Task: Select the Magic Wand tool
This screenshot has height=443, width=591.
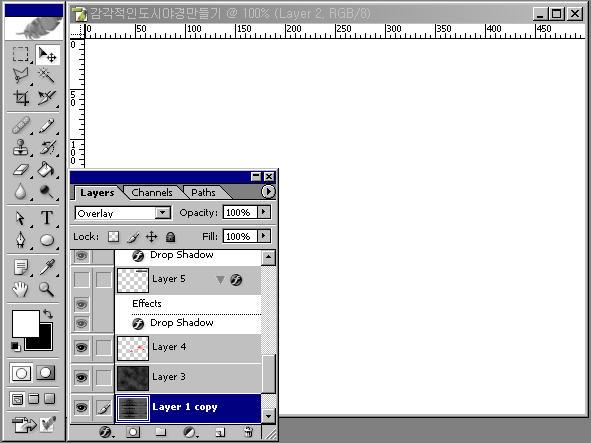Action: point(47,76)
